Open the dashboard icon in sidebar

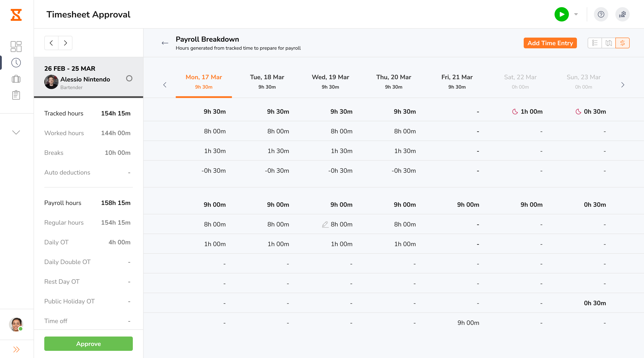[16, 46]
